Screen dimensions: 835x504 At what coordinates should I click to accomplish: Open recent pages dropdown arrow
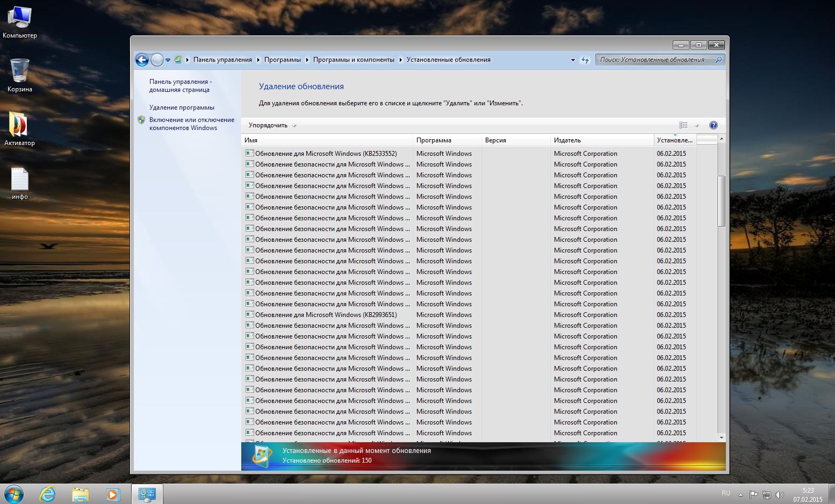[x=168, y=60]
